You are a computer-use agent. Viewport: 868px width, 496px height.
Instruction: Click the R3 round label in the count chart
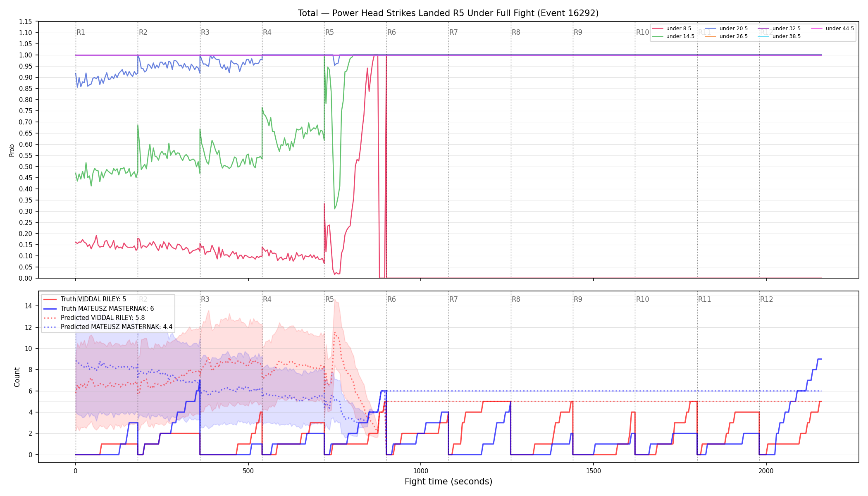(205, 299)
